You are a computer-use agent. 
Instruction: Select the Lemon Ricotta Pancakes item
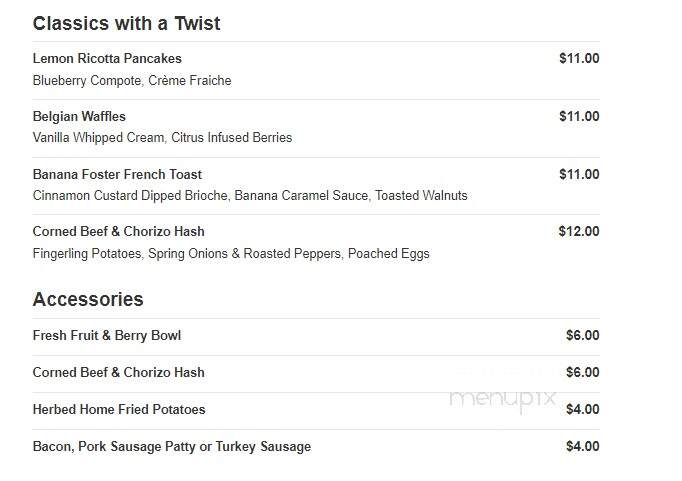pos(107,58)
